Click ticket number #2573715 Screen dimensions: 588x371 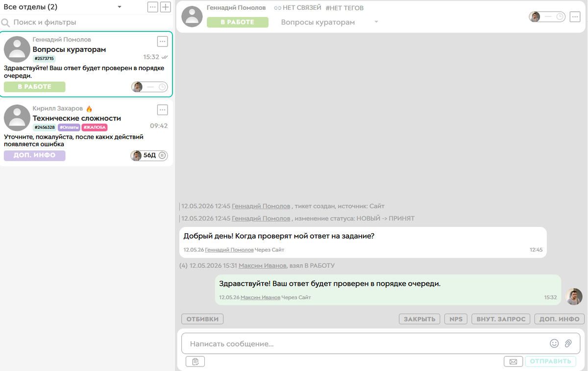[x=44, y=59]
